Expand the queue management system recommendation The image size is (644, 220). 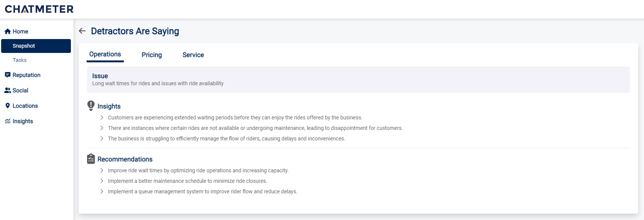click(102, 191)
